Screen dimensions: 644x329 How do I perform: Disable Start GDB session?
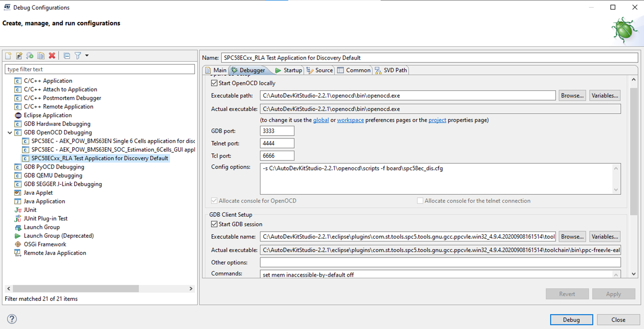[x=214, y=224]
